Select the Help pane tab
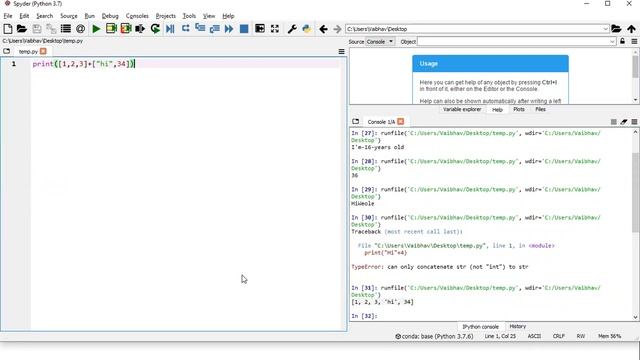The width and height of the screenshot is (640, 360). point(497,110)
